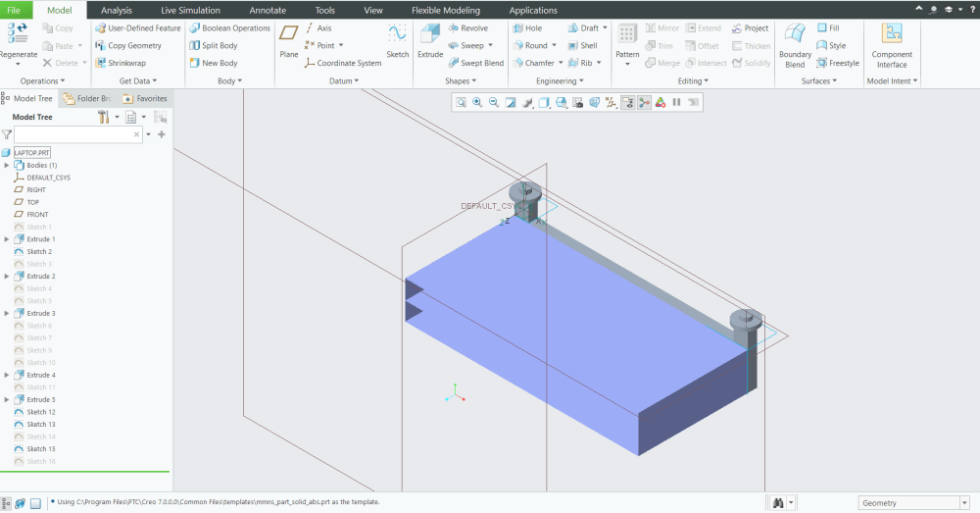Select the Freestyle tool
Image resolution: width=980 pixels, height=513 pixels.
click(838, 63)
